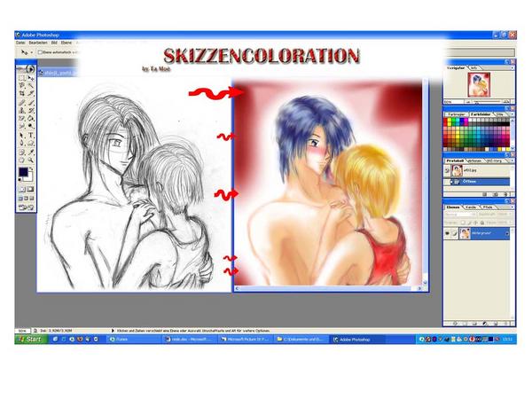Select the Eraser tool
Image resolution: width=532 pixels, height=399 pixels.
pyautogui.click(x=21, y=118)
